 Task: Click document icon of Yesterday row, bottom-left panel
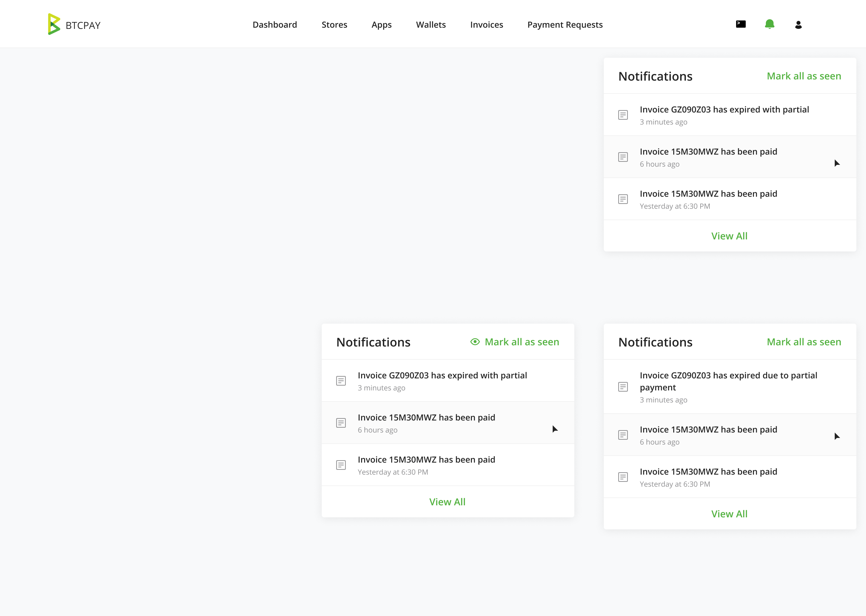341,465
